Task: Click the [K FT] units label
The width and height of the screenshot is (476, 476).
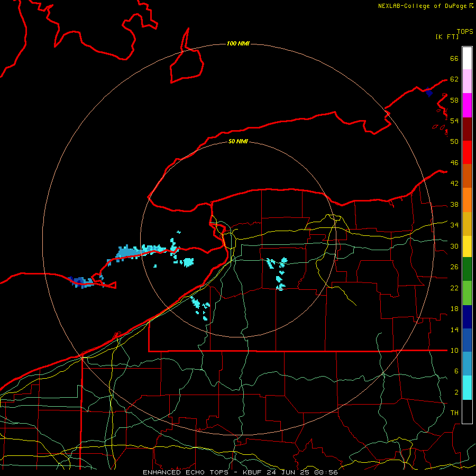Action: (447, 36)
